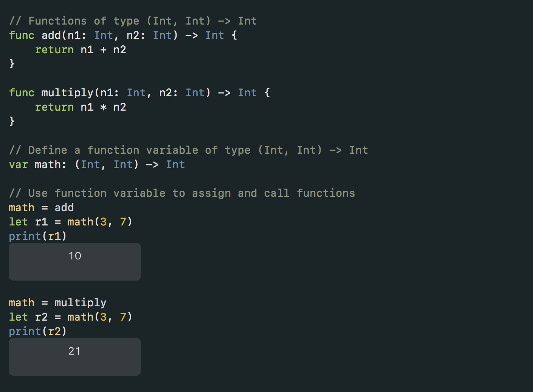
Task: Click the 'Use function variable' comment
Action: 182,193
